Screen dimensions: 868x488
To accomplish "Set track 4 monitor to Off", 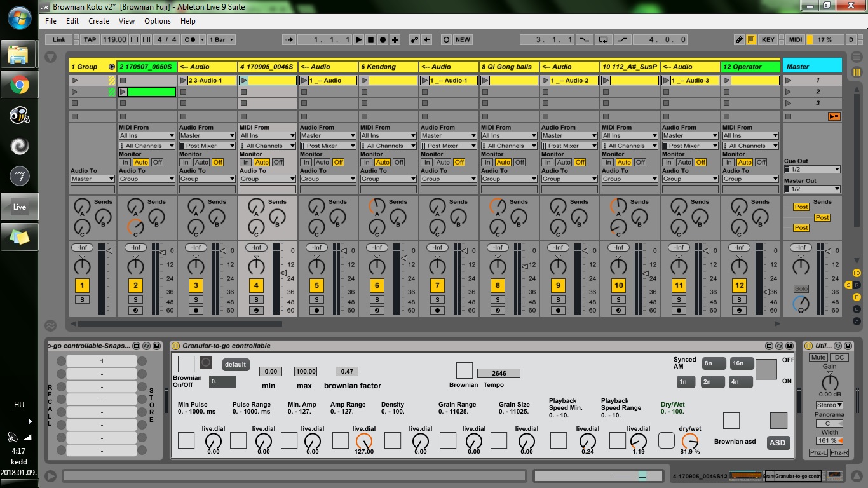I will point(278,162).
